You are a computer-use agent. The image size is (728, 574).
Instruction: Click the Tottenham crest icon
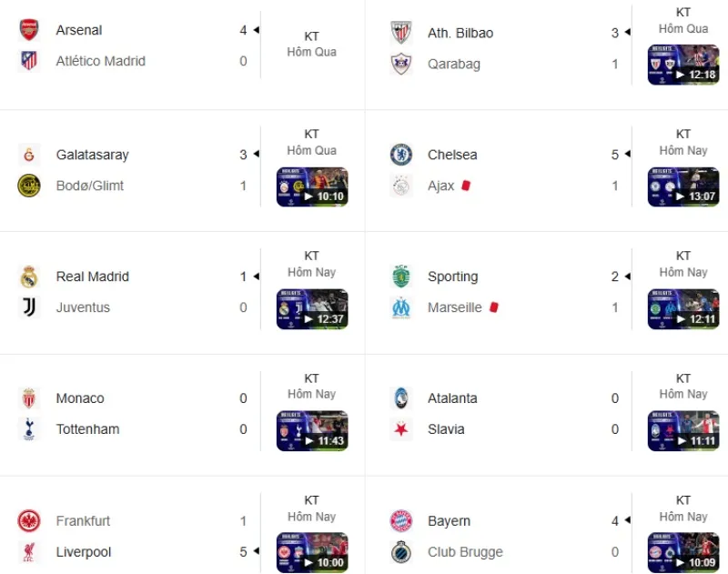[29, 429]
